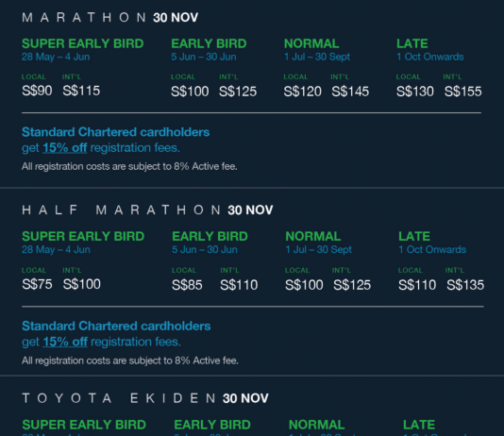Click Half Marathon Late international price S$135
The height and width of the screenshot is (436, 504).
465,285
